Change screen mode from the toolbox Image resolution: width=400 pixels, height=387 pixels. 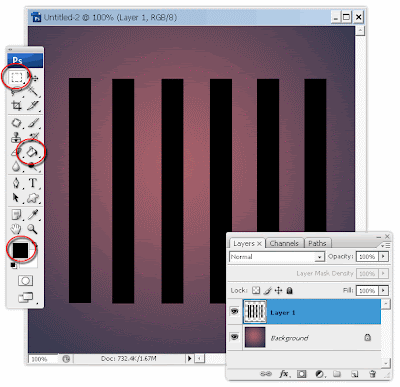pyautogui.click(x=26, y=297)
